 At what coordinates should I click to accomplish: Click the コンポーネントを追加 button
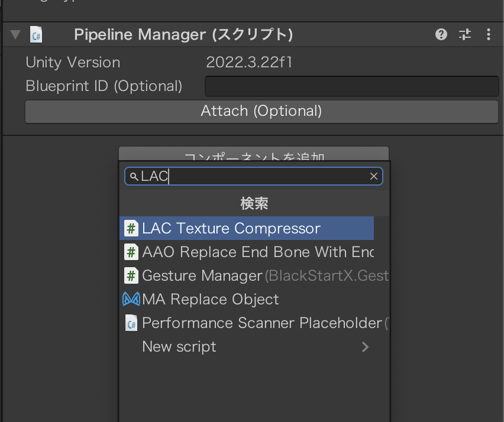pyautogui.click(x=254, y=155)
